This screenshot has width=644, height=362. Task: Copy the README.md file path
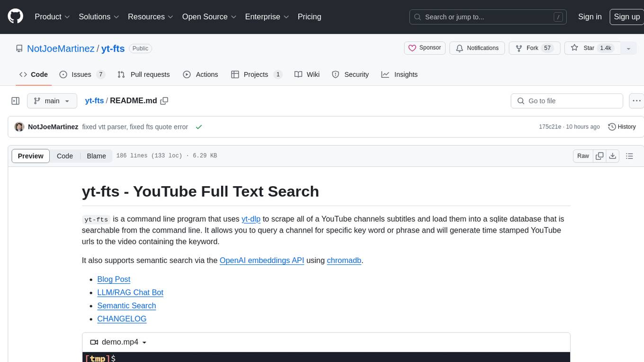tap(164, 101)
